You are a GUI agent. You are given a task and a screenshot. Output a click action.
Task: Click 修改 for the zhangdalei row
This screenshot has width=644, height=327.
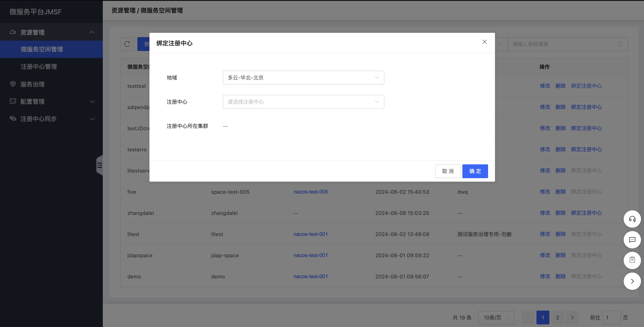tap(545, 213)
